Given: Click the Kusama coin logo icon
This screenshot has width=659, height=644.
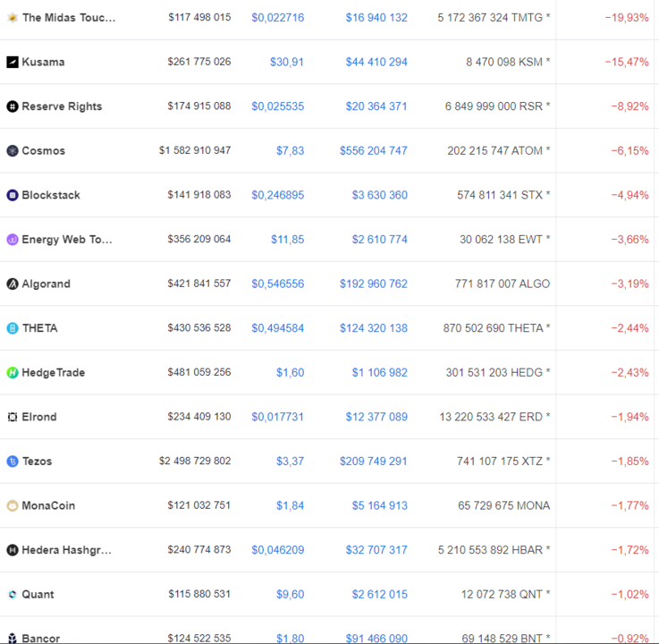Looking at the screenshot, I should (x=13, y=63).
